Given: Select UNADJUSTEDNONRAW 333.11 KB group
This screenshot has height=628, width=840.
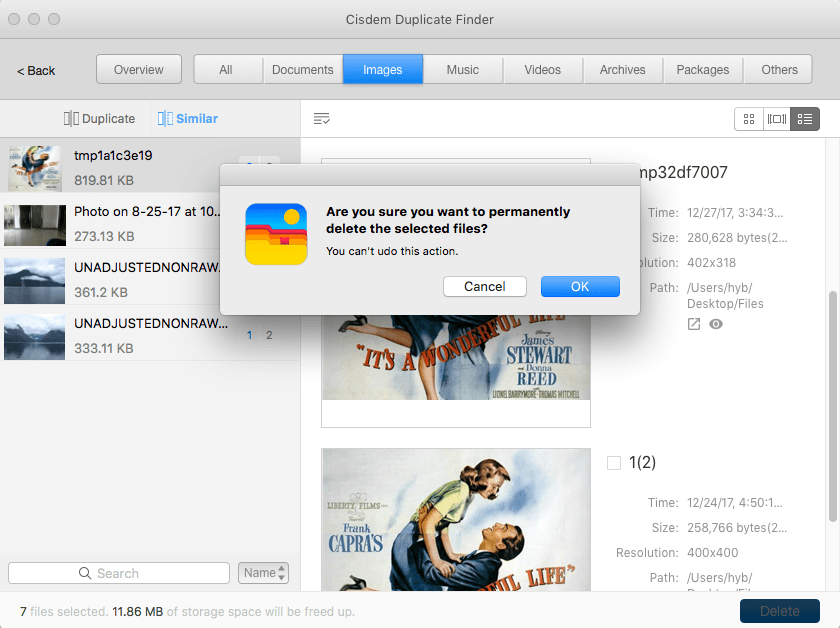Looking at the screenshot, I should pyautogui.click(x=150, y=335).
